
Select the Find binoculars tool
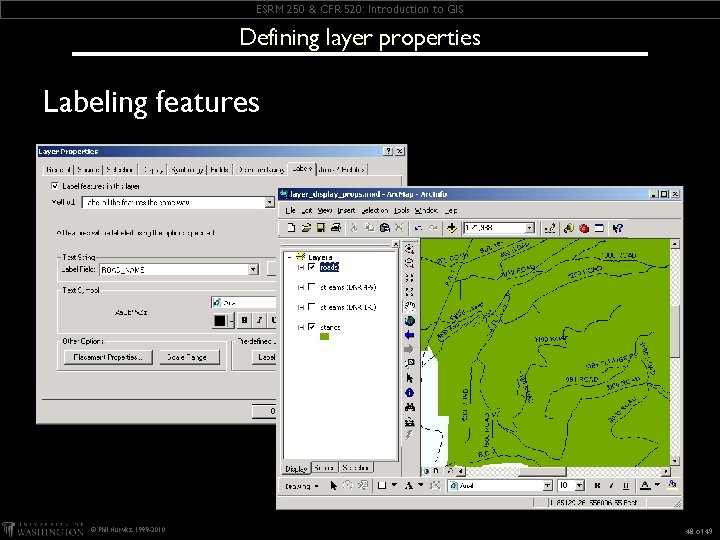[409, 407]
